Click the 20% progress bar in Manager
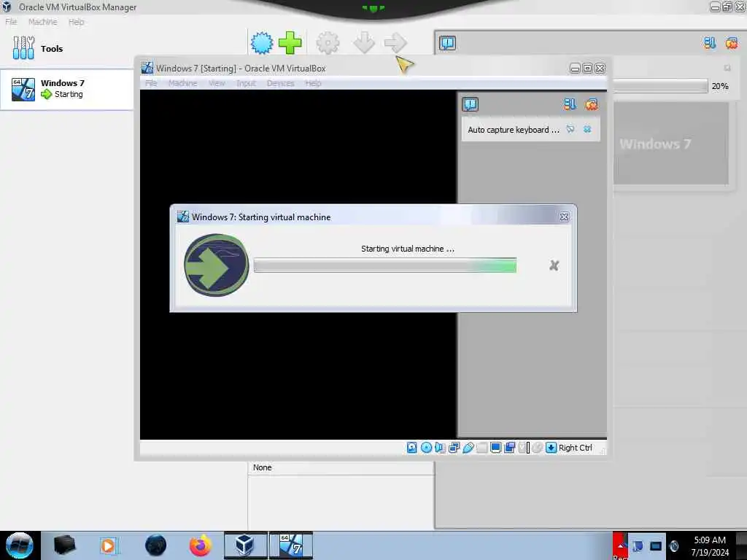Viewport: 747px width, 560px height. 660,86
